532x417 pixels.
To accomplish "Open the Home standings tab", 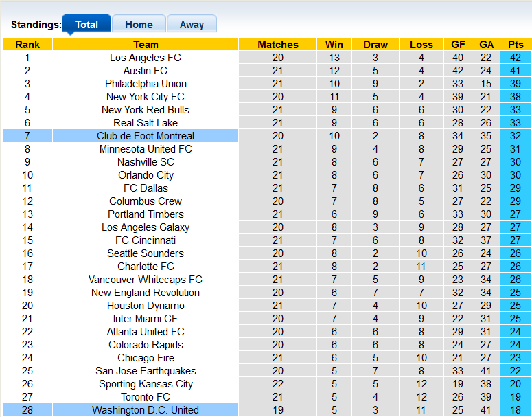I will pyautogui.click(x=139, y=25).
